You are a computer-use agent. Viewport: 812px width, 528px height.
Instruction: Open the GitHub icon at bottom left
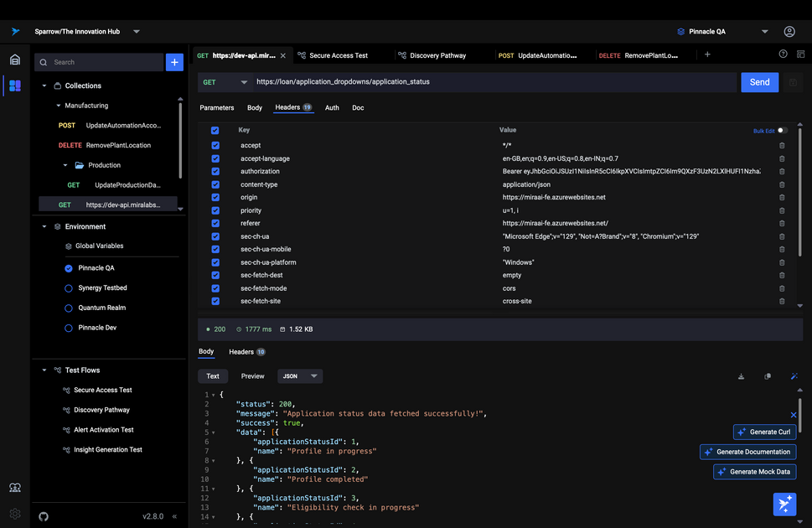(44, 516)
